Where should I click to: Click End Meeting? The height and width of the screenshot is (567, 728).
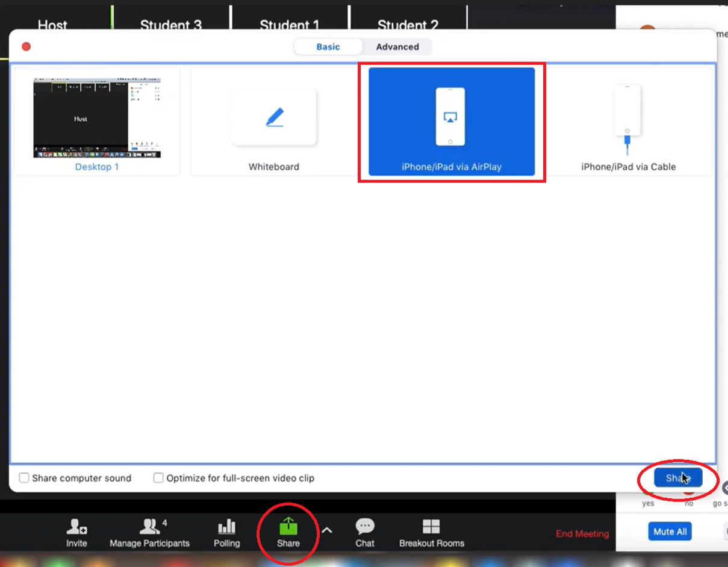[582, 533]
